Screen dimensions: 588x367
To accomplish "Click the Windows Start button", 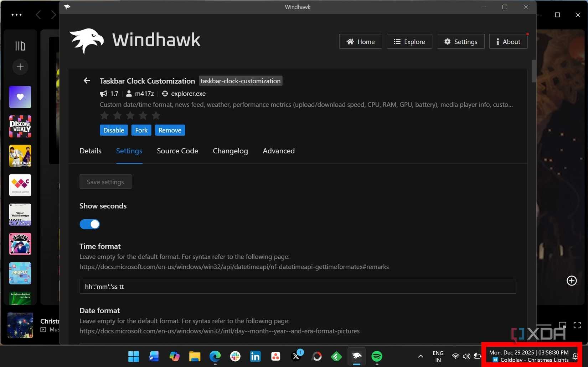I will (134, 356).
